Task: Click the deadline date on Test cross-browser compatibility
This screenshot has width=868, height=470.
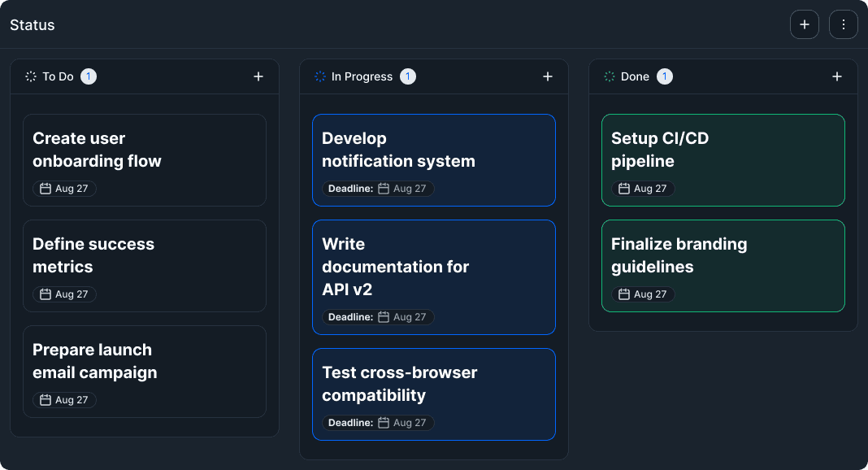Action: pyautogui.click(x=410, y=423)
